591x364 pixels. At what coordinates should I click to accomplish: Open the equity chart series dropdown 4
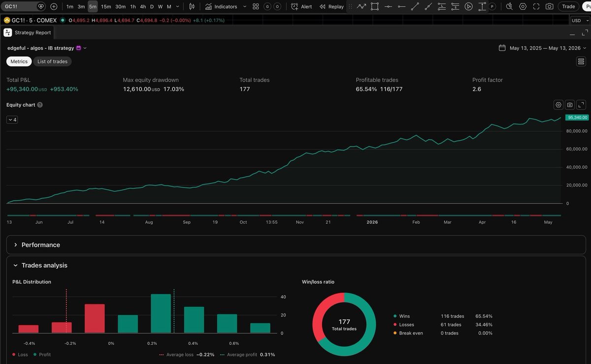point(12,120)
